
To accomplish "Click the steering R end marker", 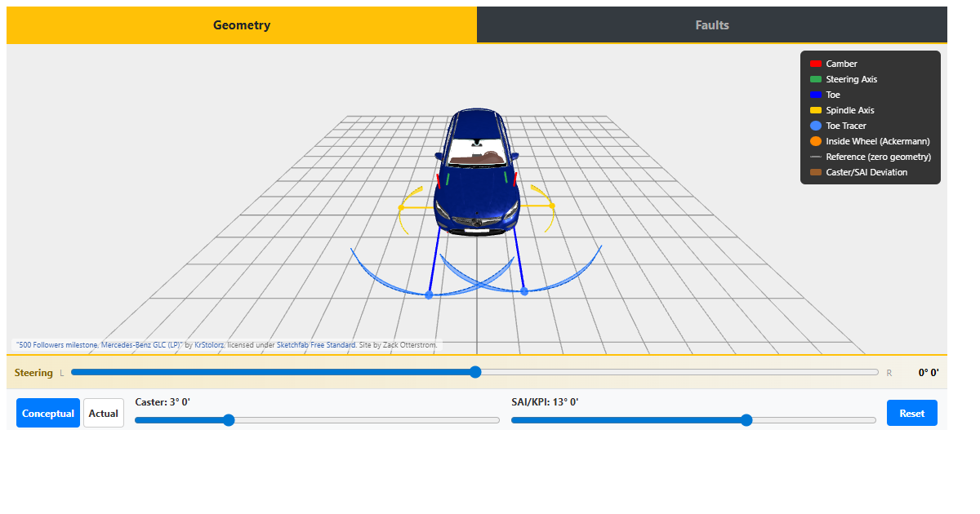I will pyautogui.click(x=889, y=373).
